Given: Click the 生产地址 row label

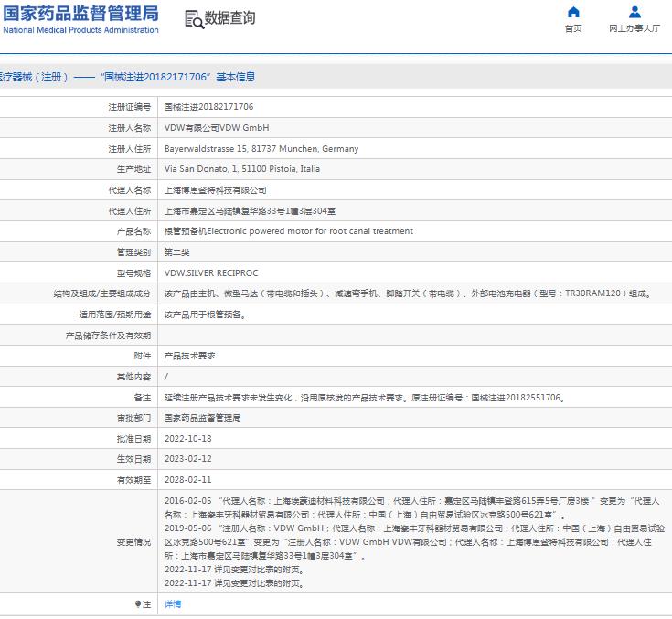Looking at the screenshot, I should tap(133, 169).
